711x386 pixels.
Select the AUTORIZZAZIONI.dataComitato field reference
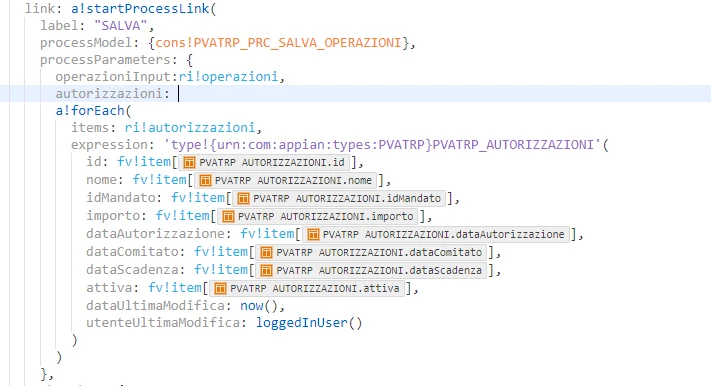tap(371, 252)
